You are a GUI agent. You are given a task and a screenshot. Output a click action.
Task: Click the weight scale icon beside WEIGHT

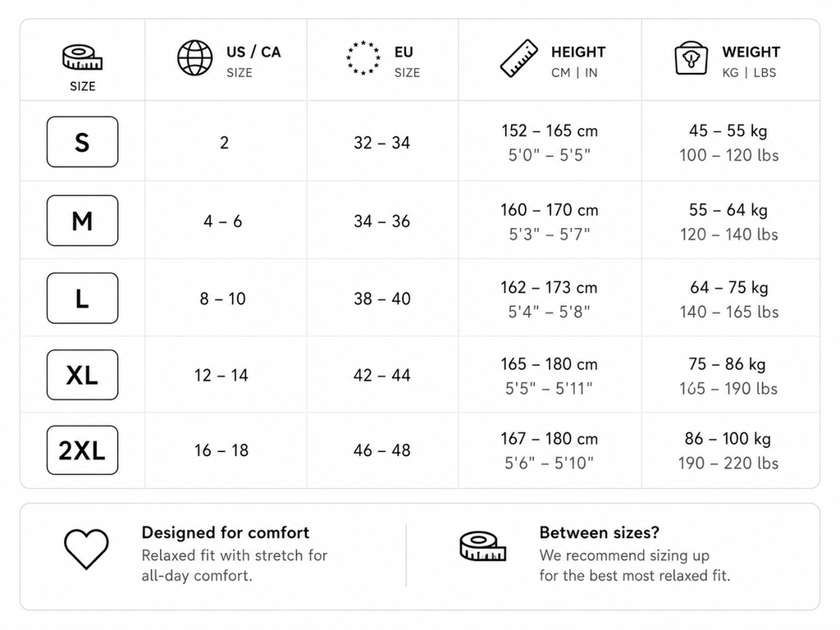coord(691,58)
